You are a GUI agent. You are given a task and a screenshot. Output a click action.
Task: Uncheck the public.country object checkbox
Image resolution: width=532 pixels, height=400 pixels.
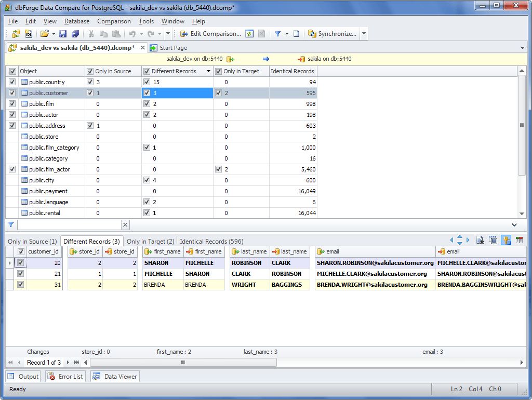[12, 82]
